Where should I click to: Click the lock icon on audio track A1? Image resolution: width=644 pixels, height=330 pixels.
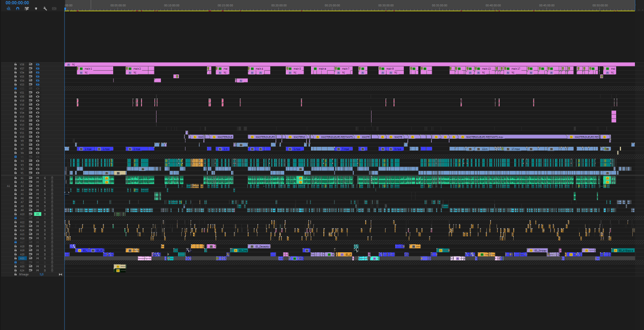pyautogui.click(x=16, y=178)
